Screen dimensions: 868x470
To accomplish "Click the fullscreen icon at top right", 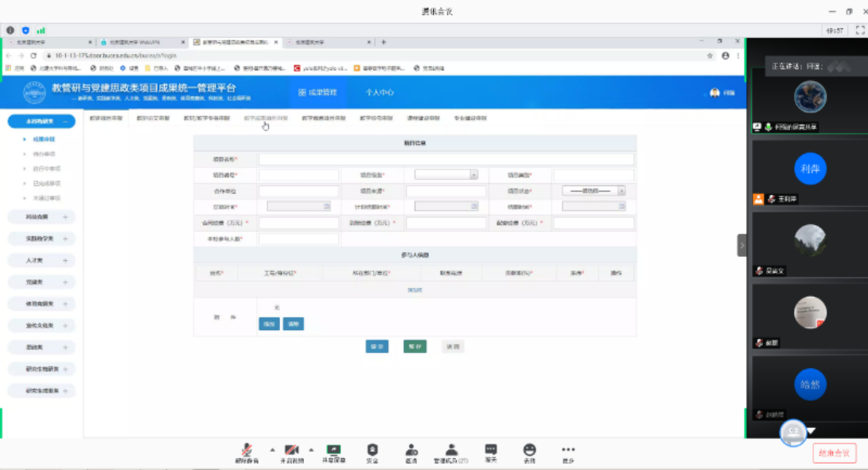I will click(x=860, y=30).
